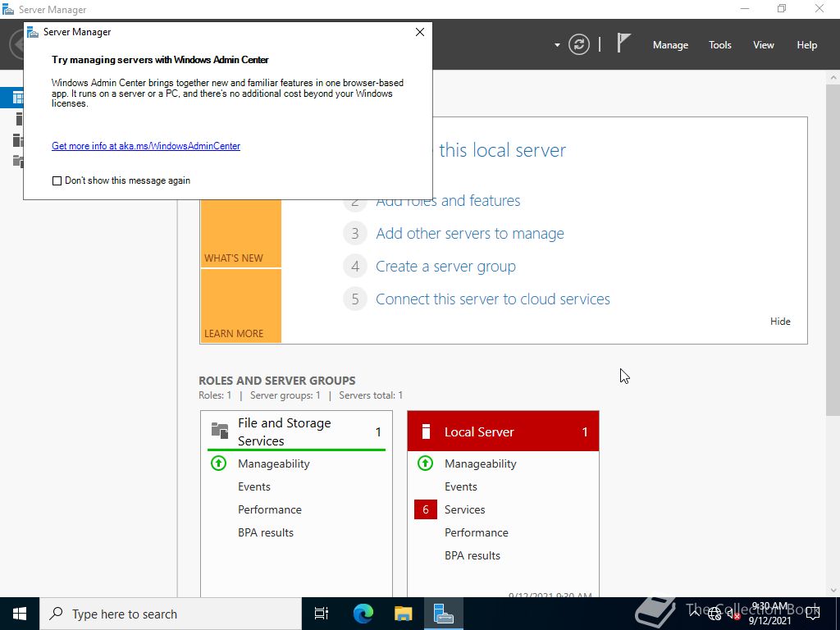Open the Help menu
This screenshot has width=840, height=630.
coord(807,45)
